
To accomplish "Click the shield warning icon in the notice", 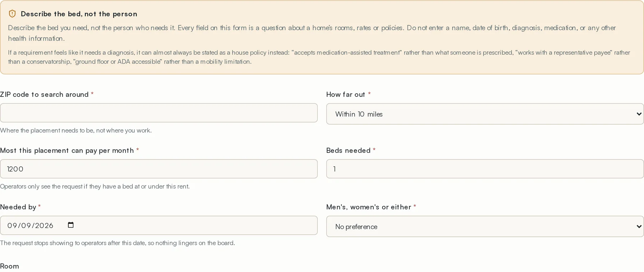I will click(12, 14).
